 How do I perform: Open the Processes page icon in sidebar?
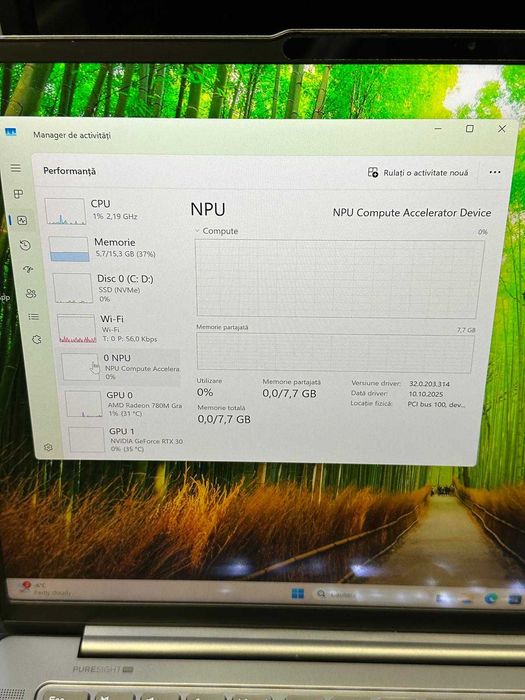[x=18, y=194]
